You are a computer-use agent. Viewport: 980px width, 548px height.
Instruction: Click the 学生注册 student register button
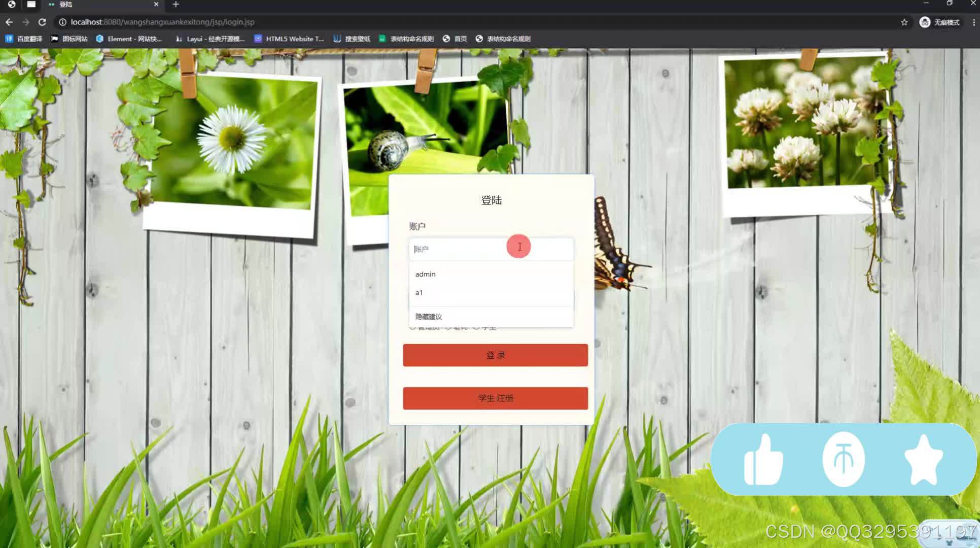click(x=496, y=398)
